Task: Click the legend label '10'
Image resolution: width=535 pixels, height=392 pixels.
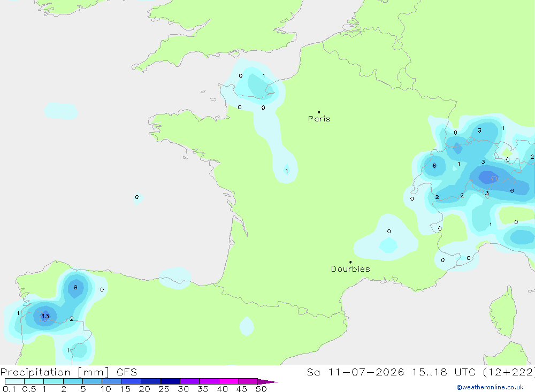Action: [106, 389]
